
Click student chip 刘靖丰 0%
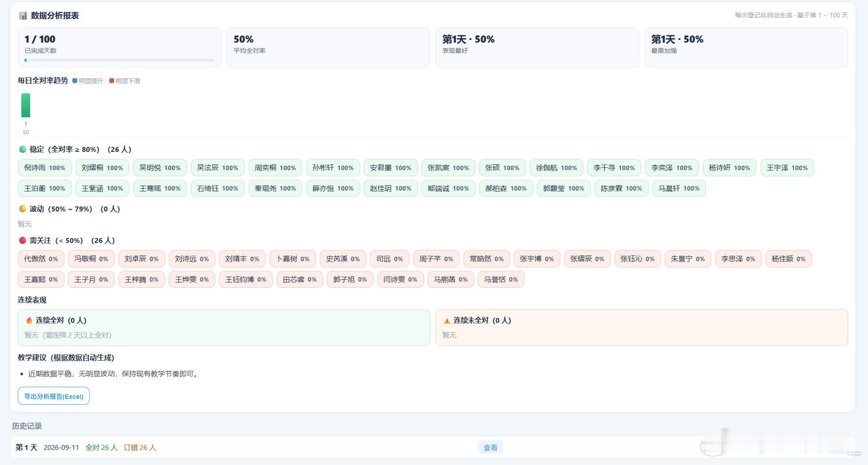point(242,259)
